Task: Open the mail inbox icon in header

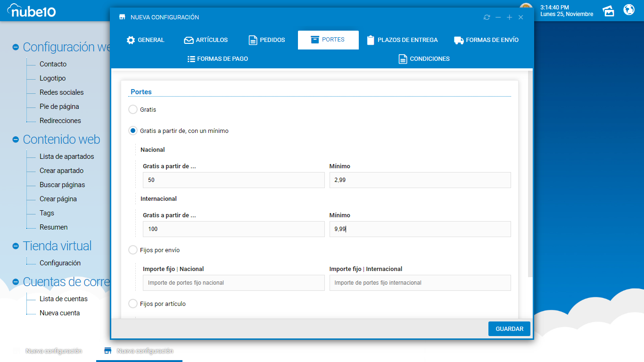Action: pyautogui.click(x=609, y=10)
